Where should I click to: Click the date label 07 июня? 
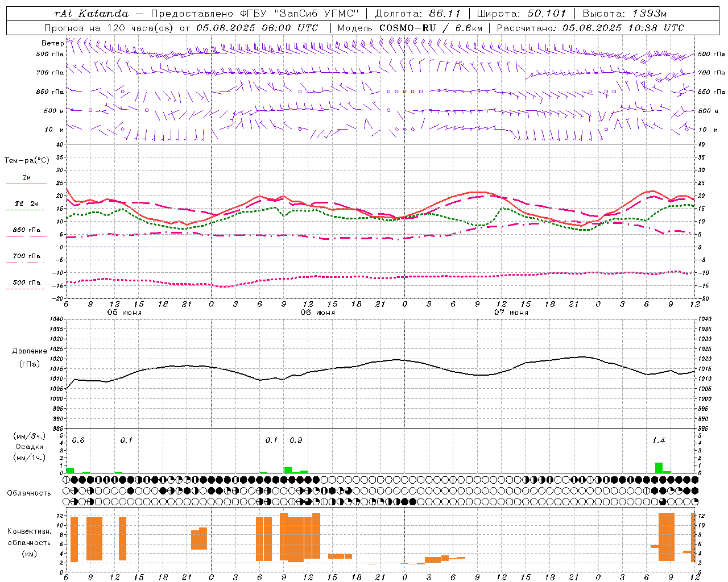pyautogui.click(x=511, y=313)
